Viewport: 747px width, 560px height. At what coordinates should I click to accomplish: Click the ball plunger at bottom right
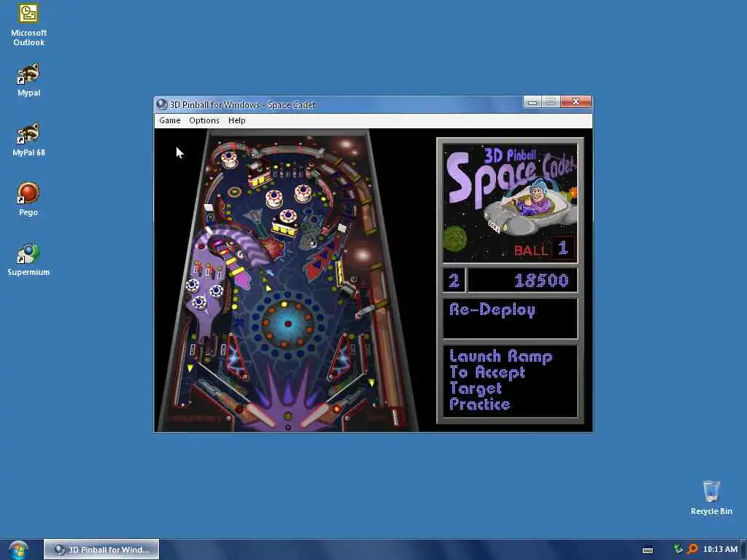(395, 416)
